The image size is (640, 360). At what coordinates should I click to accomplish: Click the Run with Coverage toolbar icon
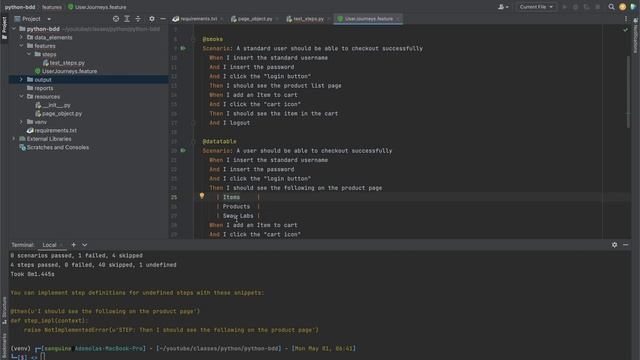point(587,7)
